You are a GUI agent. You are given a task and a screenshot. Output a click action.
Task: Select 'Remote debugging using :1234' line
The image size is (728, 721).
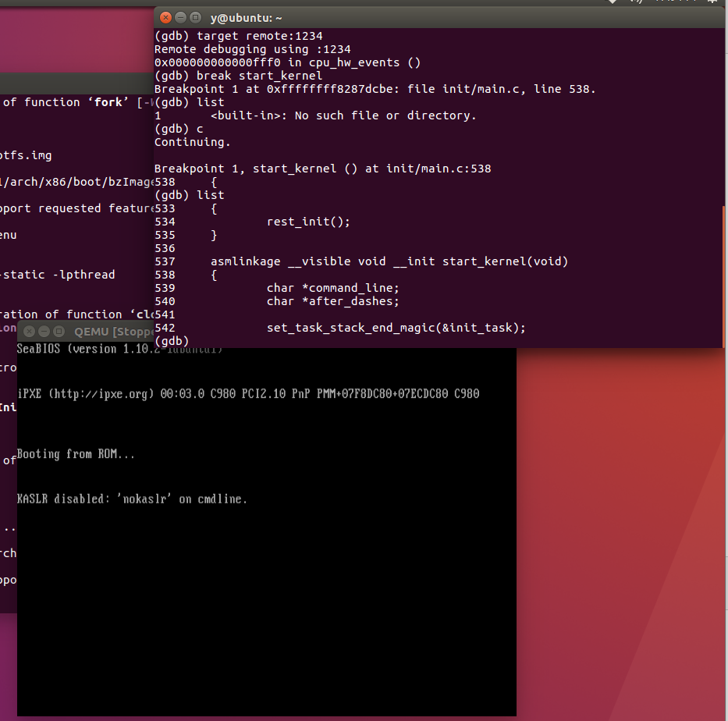(252, 49)
